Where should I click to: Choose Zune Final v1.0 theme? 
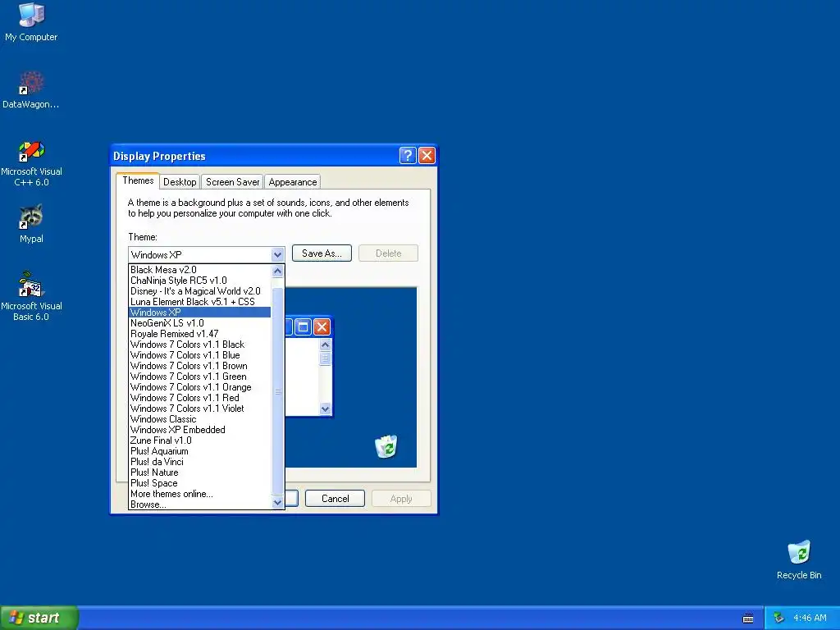pos(200,441)
